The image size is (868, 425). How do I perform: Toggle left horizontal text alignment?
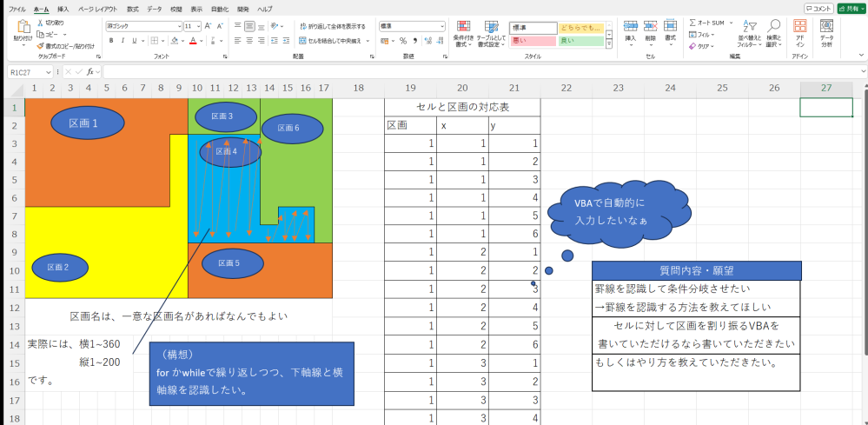coord(237,40)
